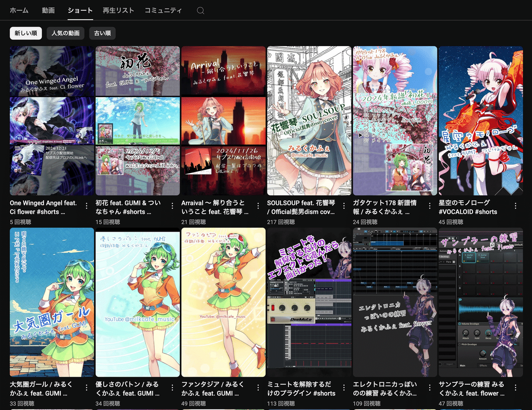Open title link ガタケット178 新譜情報
532x410 pixels.
[385, 207]
